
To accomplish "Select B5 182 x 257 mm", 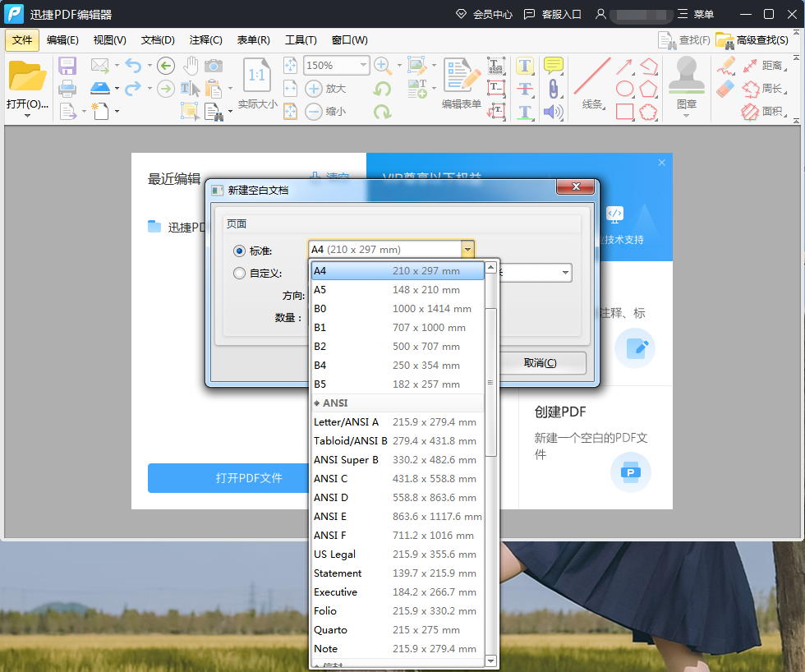I will coord(398,384).
